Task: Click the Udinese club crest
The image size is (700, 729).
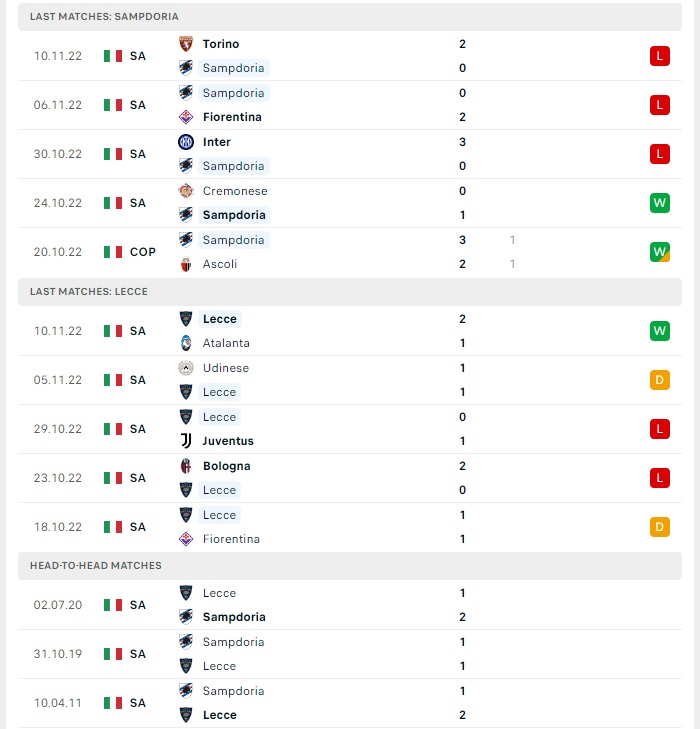Action: pos(186,368)
